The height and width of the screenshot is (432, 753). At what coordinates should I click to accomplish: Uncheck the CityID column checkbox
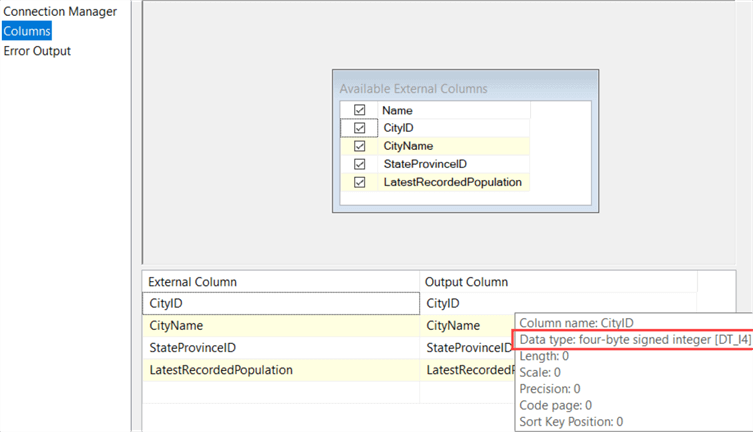coord(359,128)
